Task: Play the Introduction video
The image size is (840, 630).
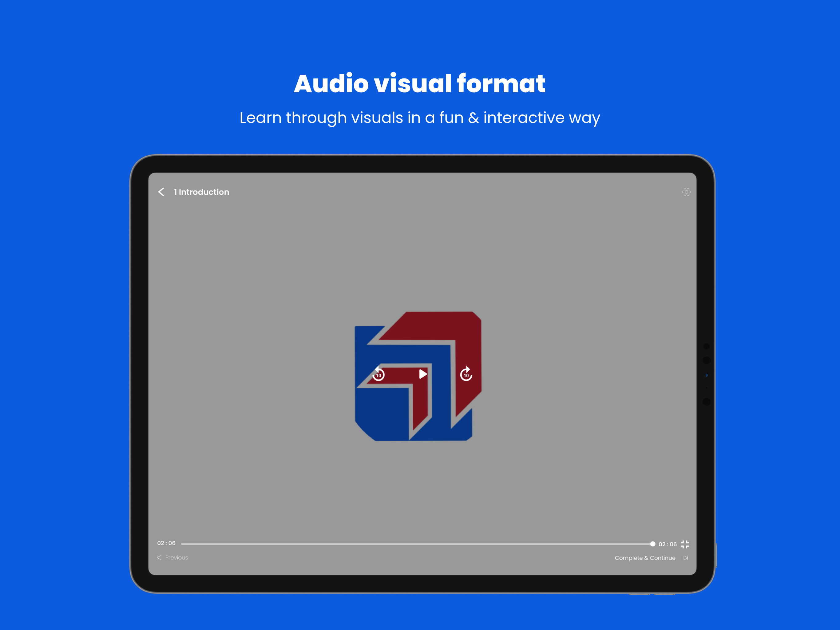Action: 423,374
